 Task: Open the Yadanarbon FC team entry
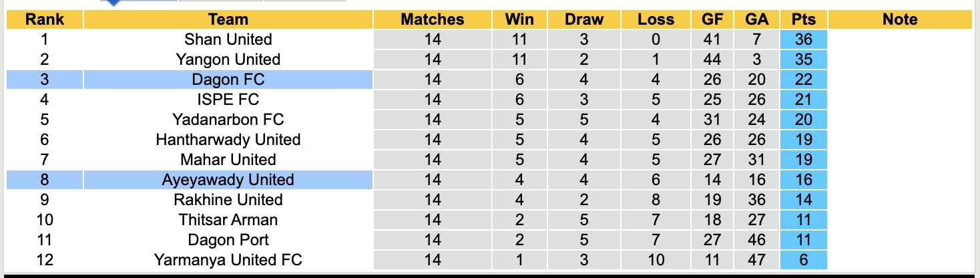(228, 120)
